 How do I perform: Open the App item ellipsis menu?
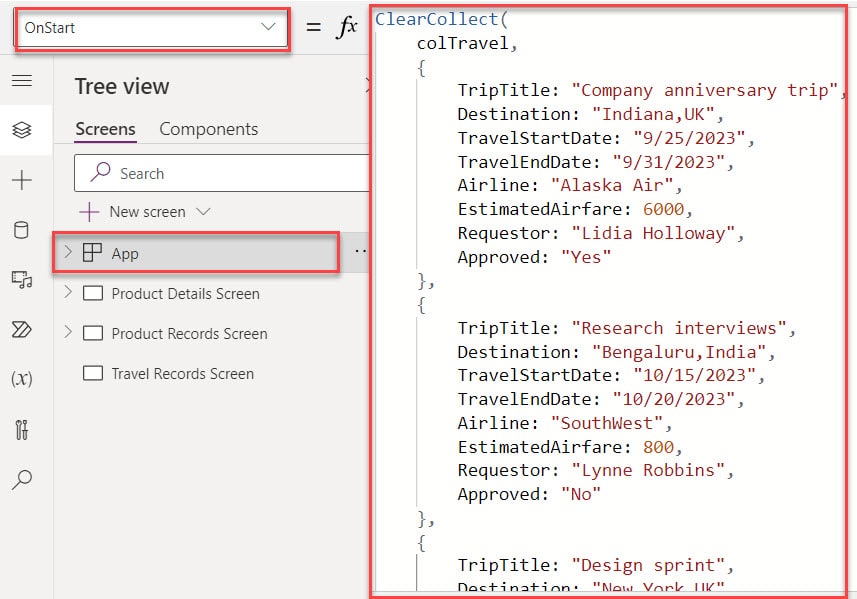(360, 251)
